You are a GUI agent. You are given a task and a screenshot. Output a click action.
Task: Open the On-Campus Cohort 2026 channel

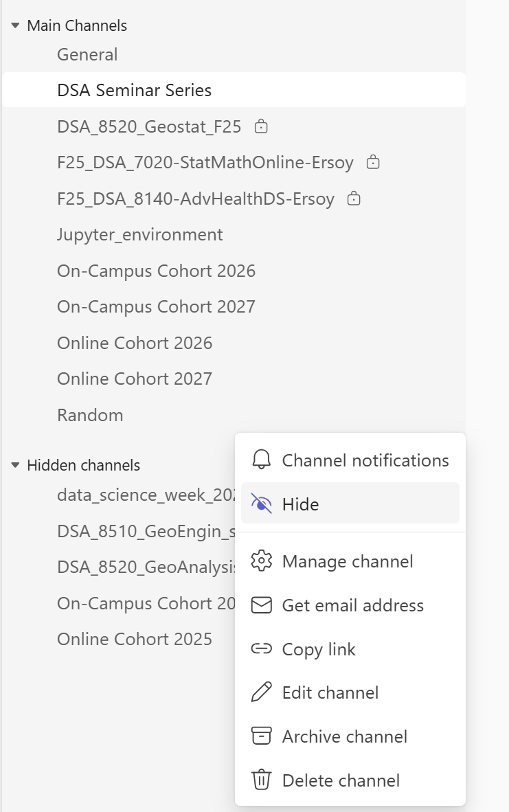157,271
